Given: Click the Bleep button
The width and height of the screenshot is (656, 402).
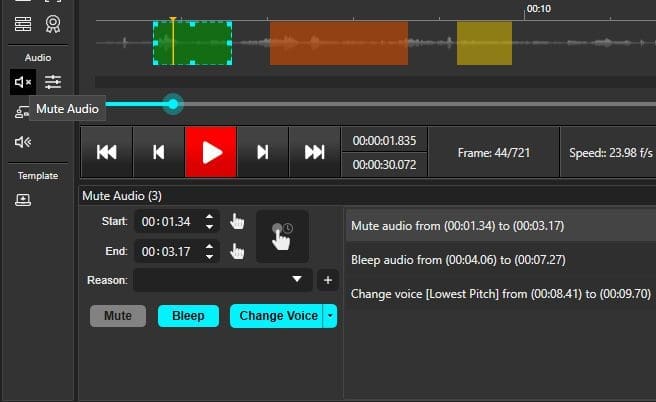Looking at the screenshot, I should (188, 316).
